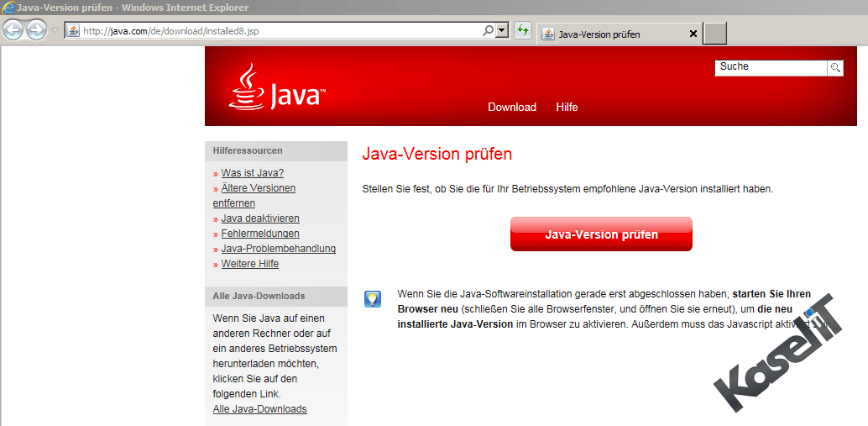This screenshot has width=868, height=426.
Task: Open the recent pages dropdown arrow
Action: click(55, 31)
